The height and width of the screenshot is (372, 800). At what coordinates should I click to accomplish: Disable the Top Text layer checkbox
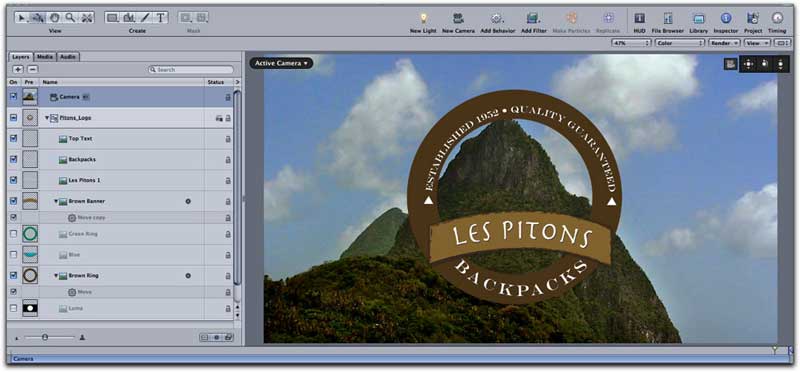(x=14, y=138)
